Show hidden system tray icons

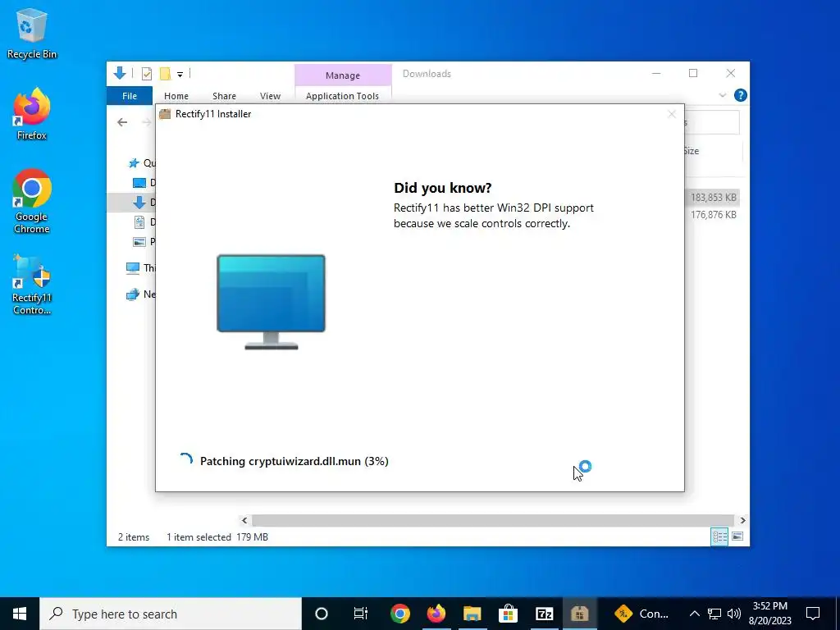tap(694, 614)
